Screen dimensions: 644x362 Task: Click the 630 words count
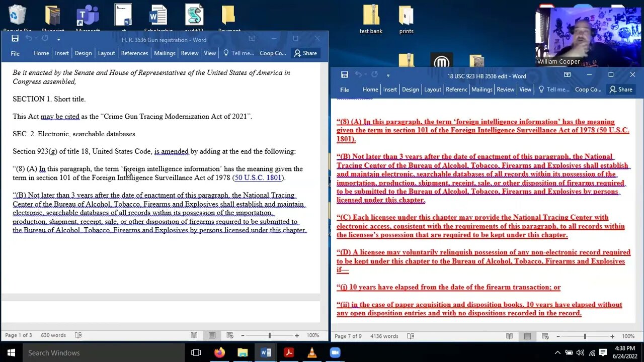(x=53, y=335)
